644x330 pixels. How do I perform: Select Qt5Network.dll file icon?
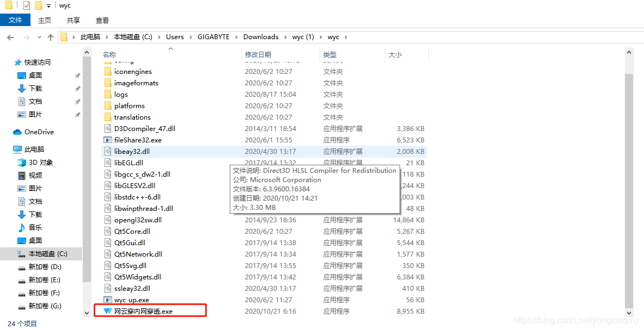point(108,254)
